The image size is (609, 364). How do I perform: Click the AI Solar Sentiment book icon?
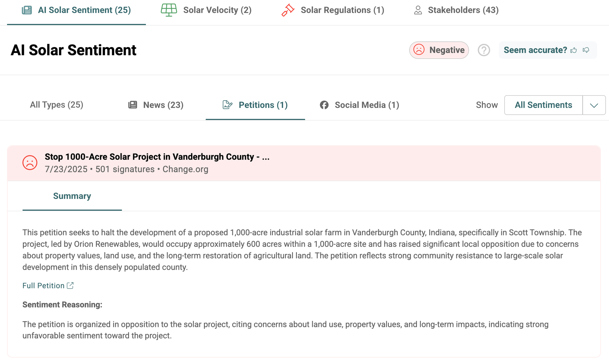click(27, 10)
